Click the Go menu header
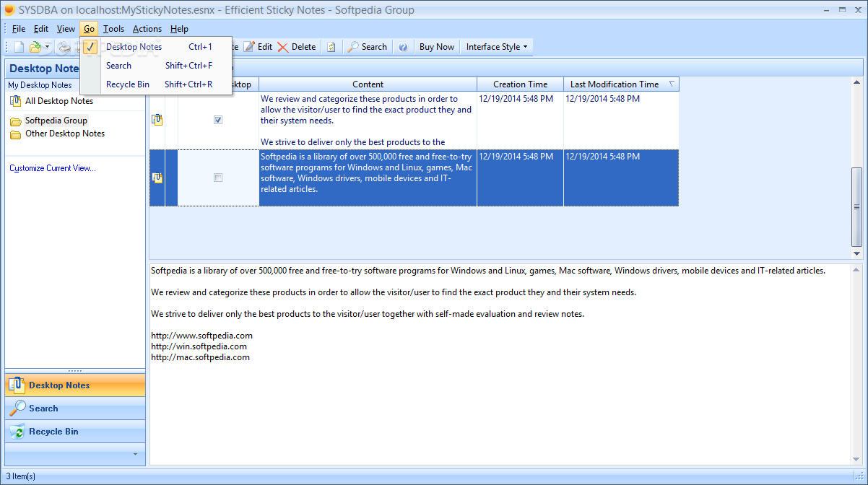Screen dimensions: 868x485 pyautogui.click(x=89, y=29)
